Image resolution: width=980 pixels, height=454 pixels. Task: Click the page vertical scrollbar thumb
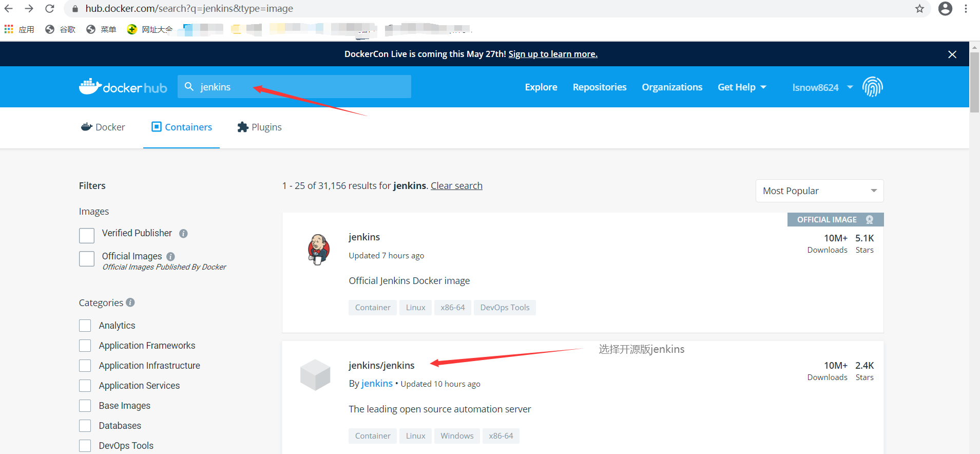pyautogui.click(x=974, y=82)
